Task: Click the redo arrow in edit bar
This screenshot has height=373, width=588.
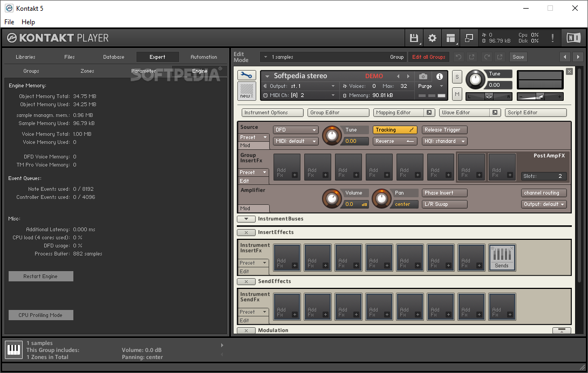Action: (487, 57)
